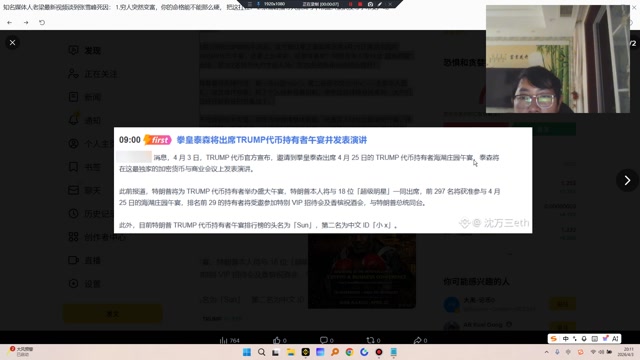This screenshot has height=360, width=640.
Task: Open recorder pen annotation tool
Action: 380,4
